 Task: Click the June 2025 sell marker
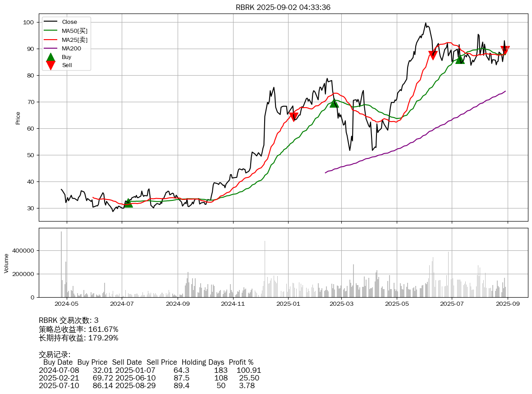pyautogui.click(x=433, y=55)
